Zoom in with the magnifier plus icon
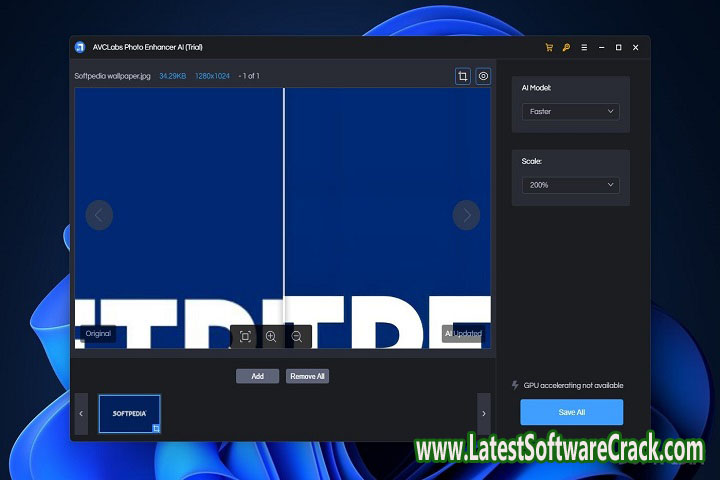Viewport: 720px width, 480px height. 271,337
